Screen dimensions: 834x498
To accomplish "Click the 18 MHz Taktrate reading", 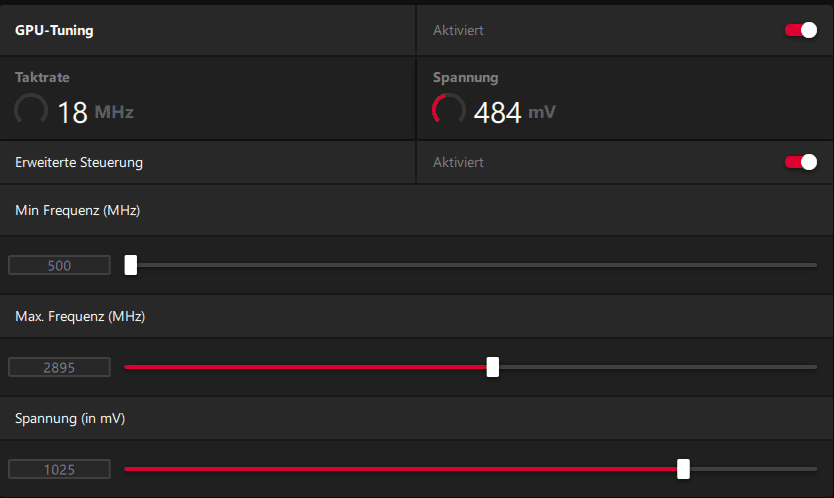I will pyautogui.click(x=94, y=112).
